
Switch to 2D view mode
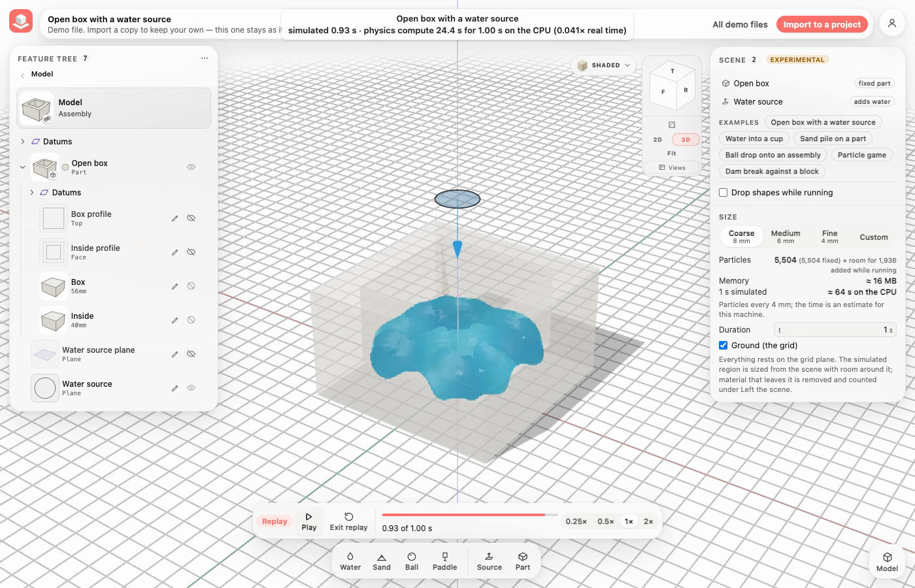point(657,140)
